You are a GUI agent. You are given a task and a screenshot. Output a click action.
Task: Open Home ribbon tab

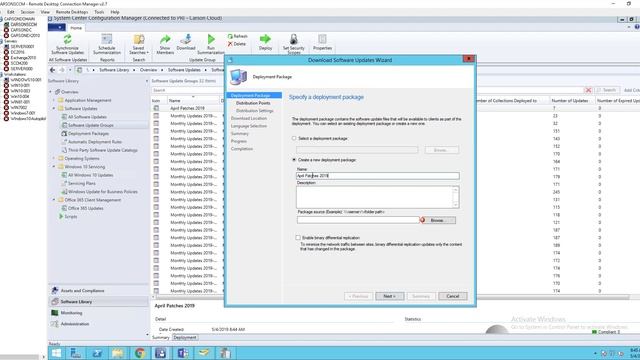[76, 28]
